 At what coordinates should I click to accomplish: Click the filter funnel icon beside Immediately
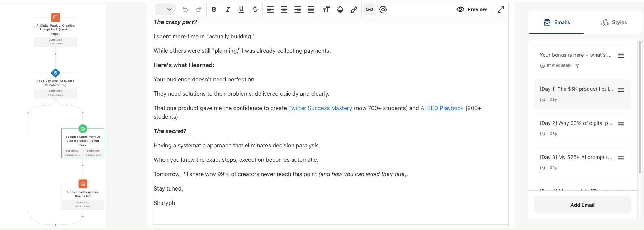tap(577, 66)
